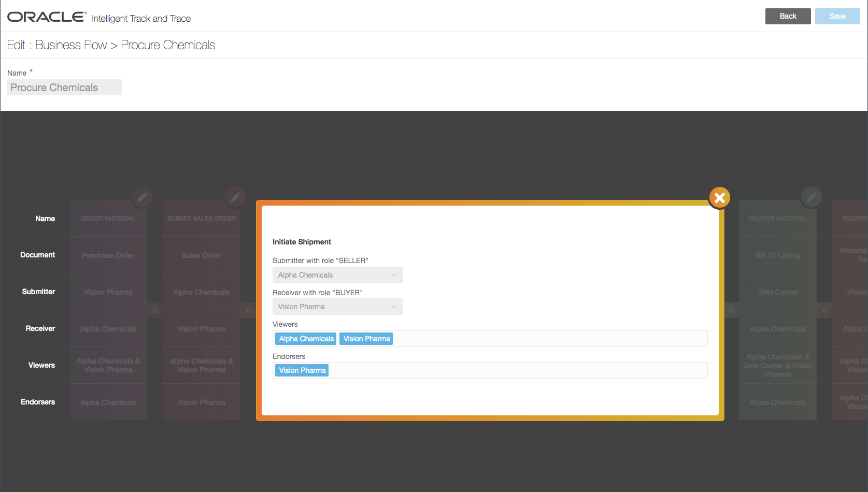The height and width of the screenshot is (492, 868).
Task: Select the Alpha Chemicals tag in Viewers
Action: click(306, 339)
